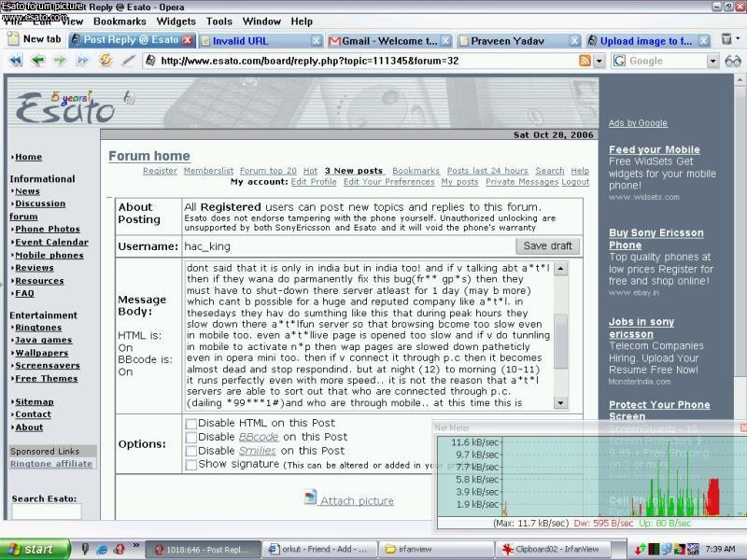Screen dimensions: 747x560
Task: Click the Google icon in search box
Action: click(x=619, y=61)
